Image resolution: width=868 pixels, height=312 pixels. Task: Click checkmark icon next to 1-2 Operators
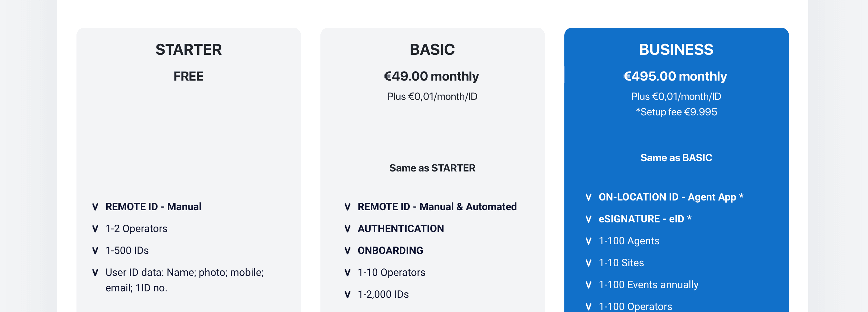click(x=95, y=229)
